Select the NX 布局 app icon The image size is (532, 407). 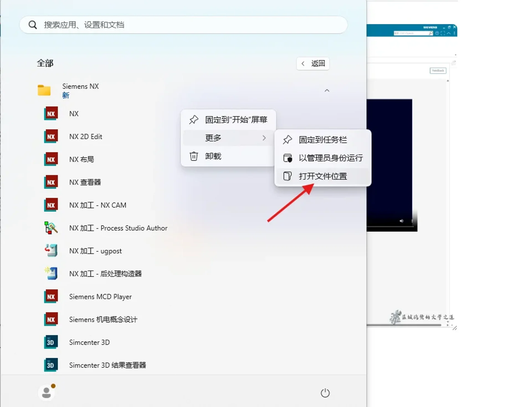coord(81,159)
